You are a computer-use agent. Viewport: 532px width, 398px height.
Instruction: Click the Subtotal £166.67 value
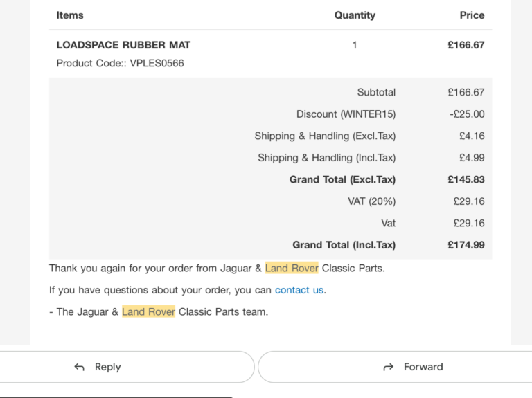point(466,92)
